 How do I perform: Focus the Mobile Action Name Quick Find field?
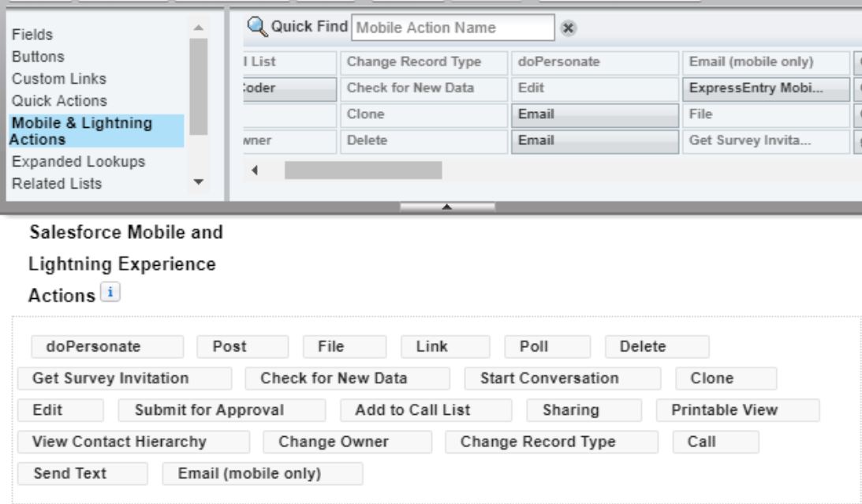453,28
